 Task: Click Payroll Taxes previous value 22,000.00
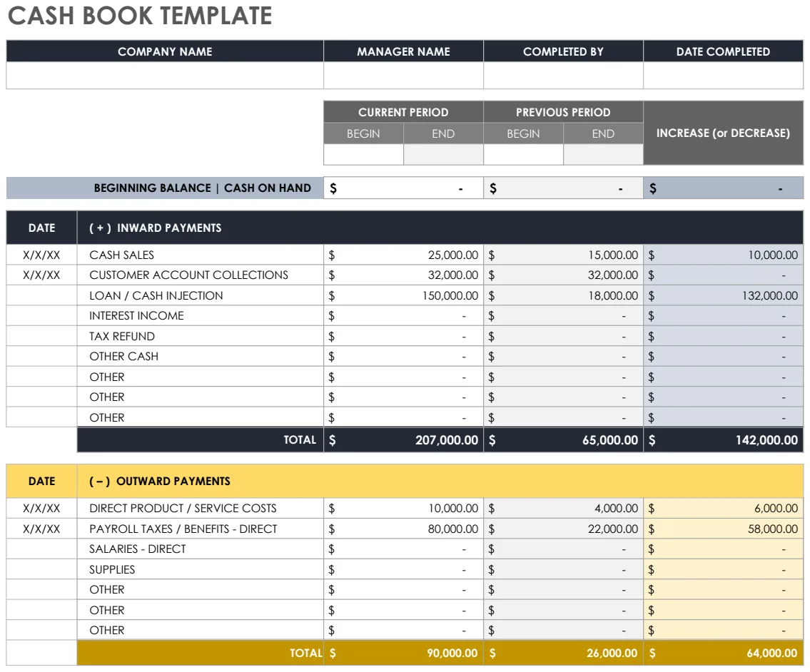point(613,529)
